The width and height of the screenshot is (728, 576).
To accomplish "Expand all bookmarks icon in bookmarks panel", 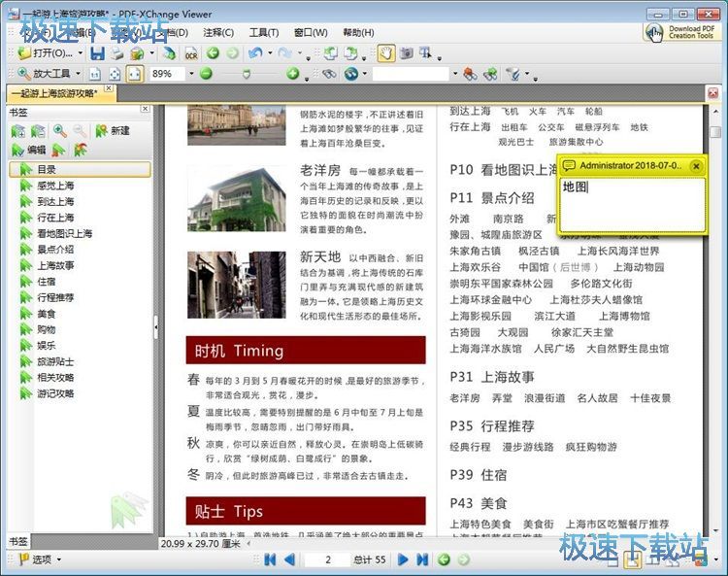I will click(x=18, y=130).
